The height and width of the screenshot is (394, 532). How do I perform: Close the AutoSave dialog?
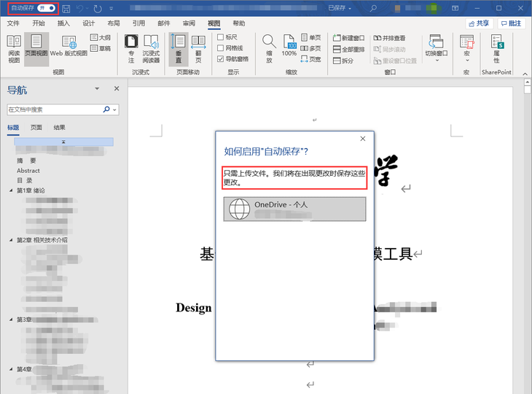click(363, 139)
